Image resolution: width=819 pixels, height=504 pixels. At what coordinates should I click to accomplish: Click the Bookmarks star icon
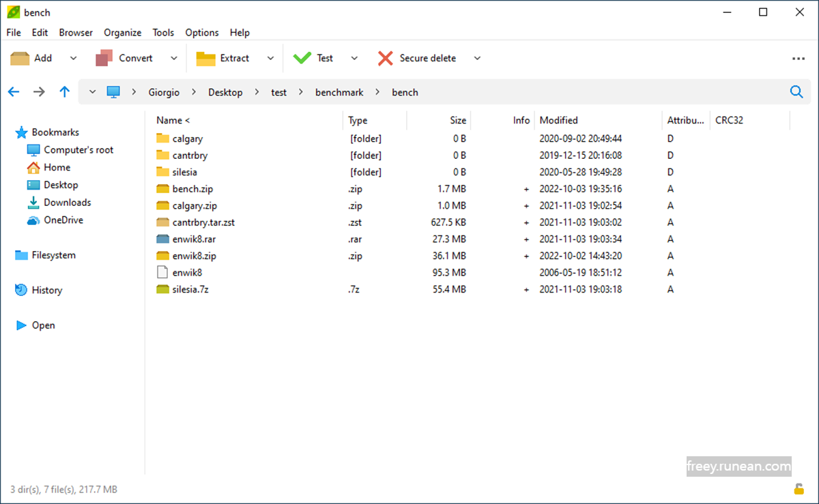(x=21, y=132)
